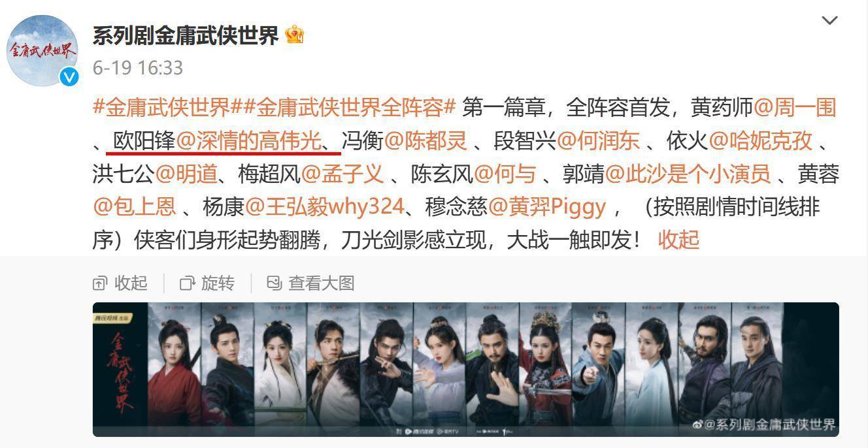Open mention @黄羿Piggy
The height and width of the screenshot is (448, 868).
[x=548, y=207]
